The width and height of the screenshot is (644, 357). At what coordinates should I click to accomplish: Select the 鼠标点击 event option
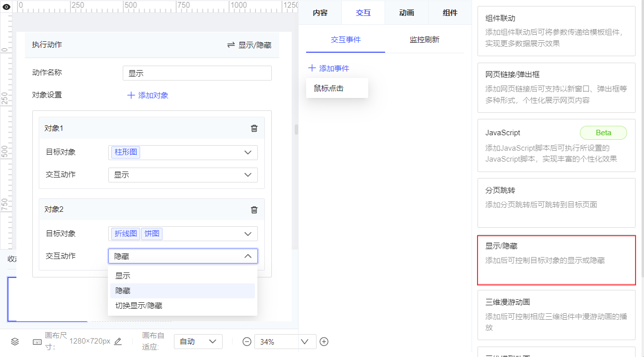click(x=337, y=88)
